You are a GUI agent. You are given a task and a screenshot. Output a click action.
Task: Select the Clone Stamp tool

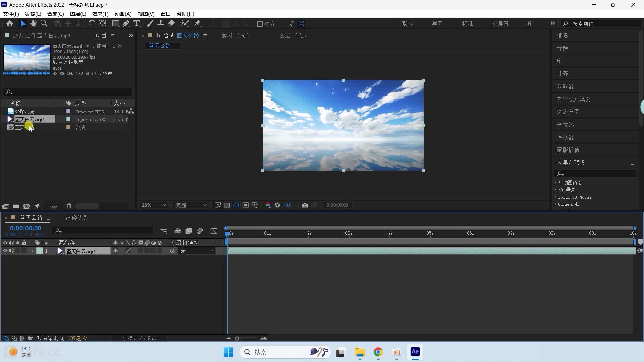(161, 24)
